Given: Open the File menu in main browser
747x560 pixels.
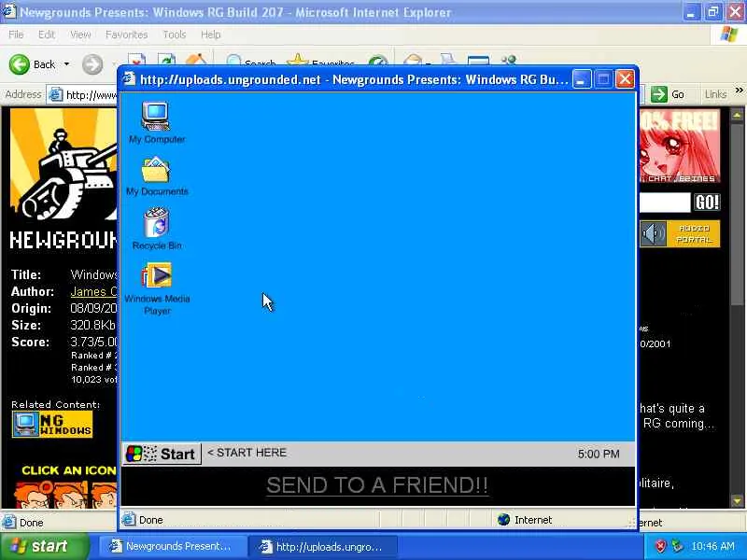Looking at the screenshot, I should coord(16,35).
